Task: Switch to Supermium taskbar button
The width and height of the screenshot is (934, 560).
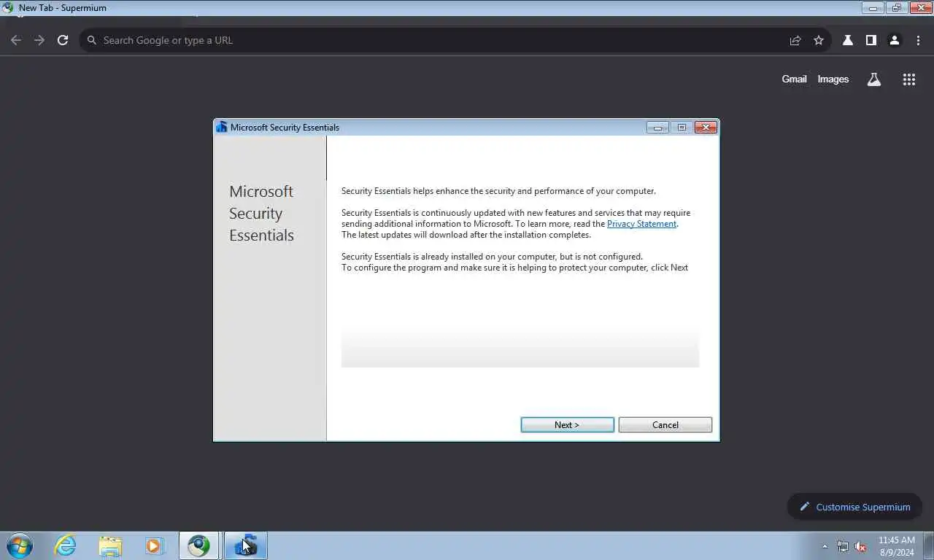Action: click(198, 545)
